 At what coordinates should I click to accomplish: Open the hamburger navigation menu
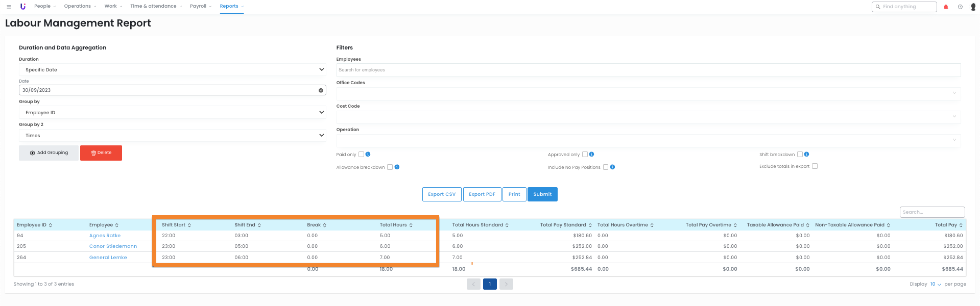9,7
